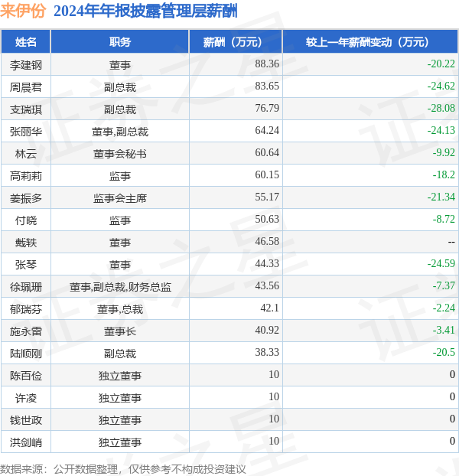Viewport: 459px width, 476px height.
Task: Click the title 2024年年报披露管理层薪酬
Action: [145, 11]
